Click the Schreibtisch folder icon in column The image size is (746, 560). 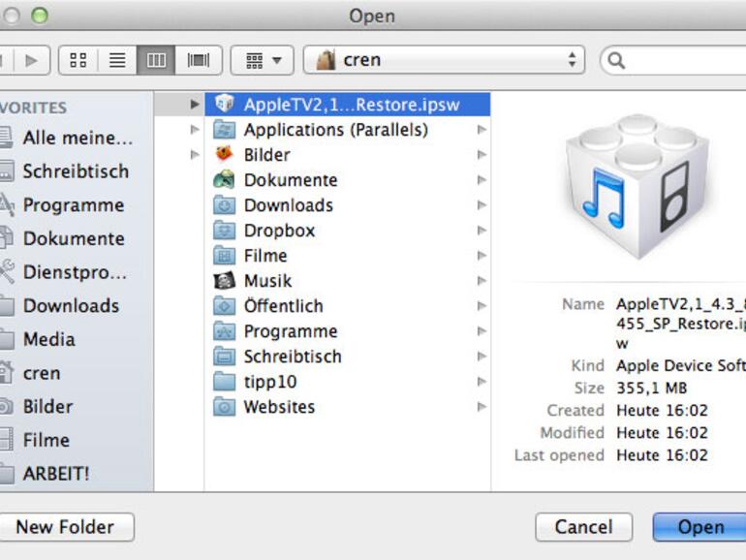tap(225, 357)
